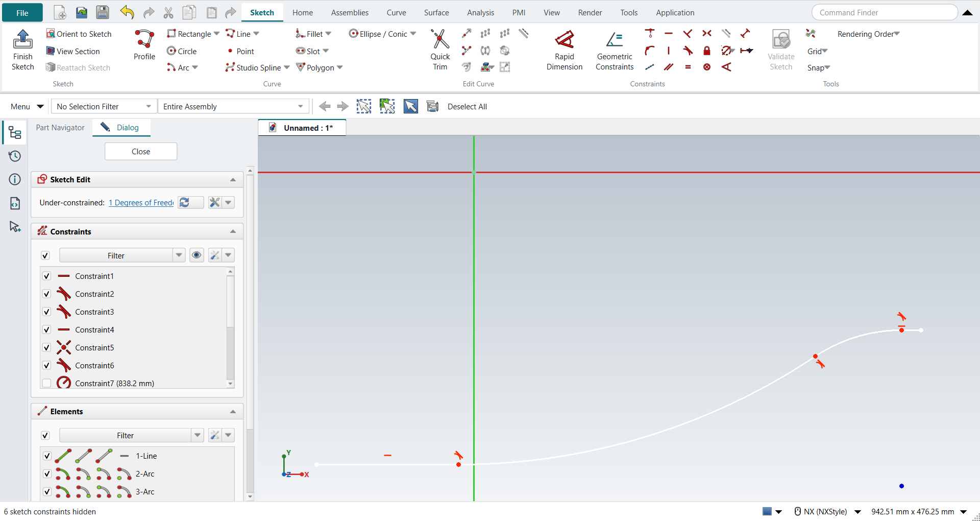Collapse the Elements section

233,412
